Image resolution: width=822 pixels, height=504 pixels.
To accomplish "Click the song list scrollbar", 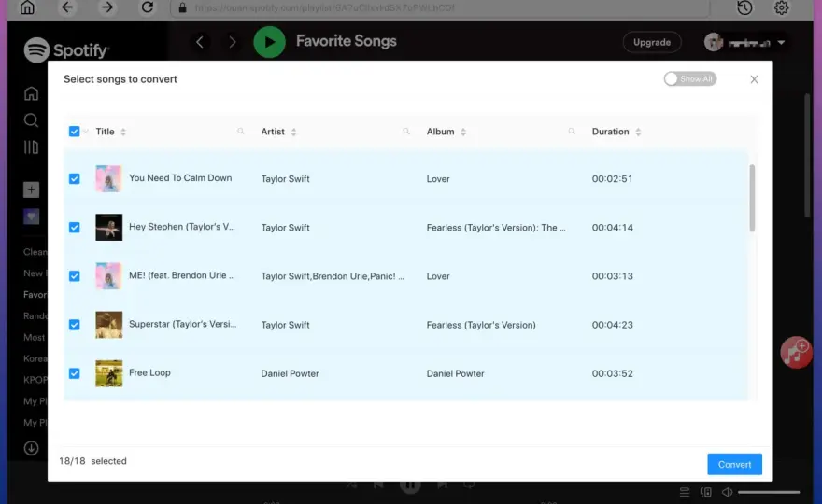I will coord(752,198).
